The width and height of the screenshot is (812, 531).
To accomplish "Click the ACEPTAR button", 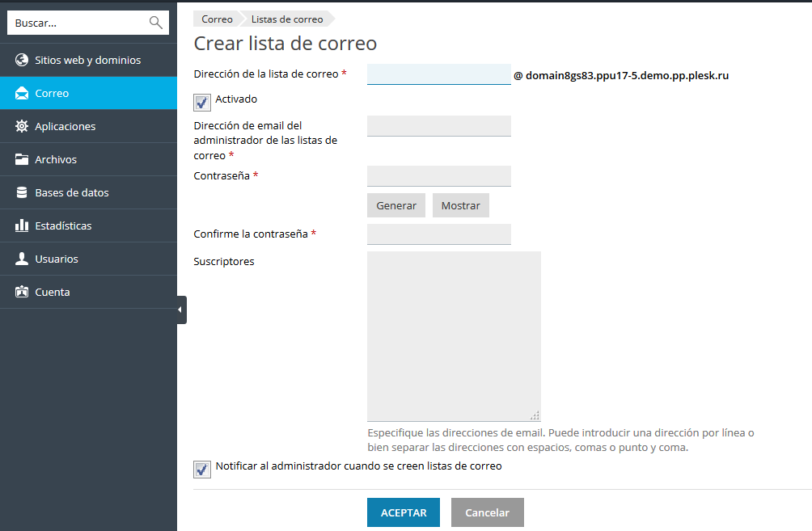I will click(x=403, y=513).
